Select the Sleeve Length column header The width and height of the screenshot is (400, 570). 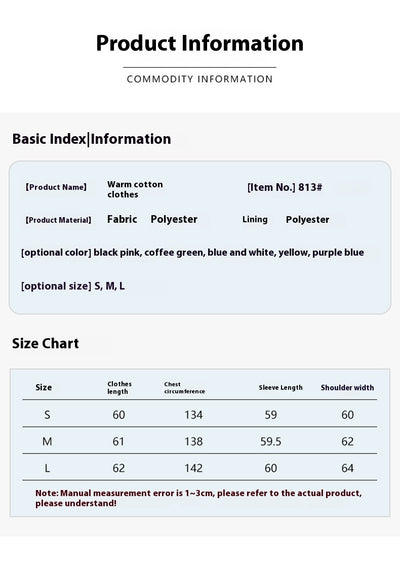[x=281, y=388]
